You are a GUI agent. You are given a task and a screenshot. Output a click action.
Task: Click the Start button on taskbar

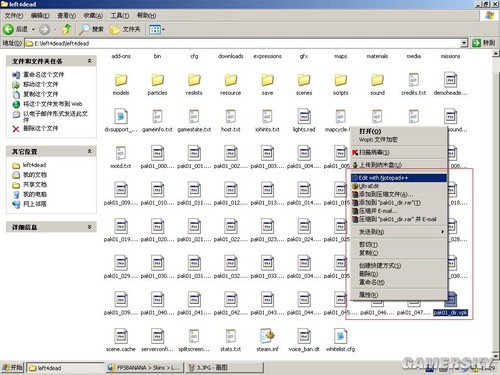[x=13, y=368]
